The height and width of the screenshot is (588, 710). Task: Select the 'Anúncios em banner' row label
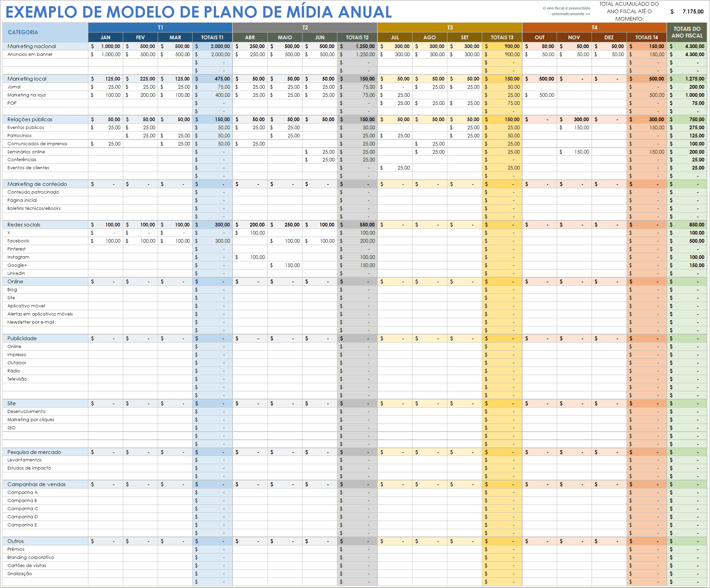(30, 54)
